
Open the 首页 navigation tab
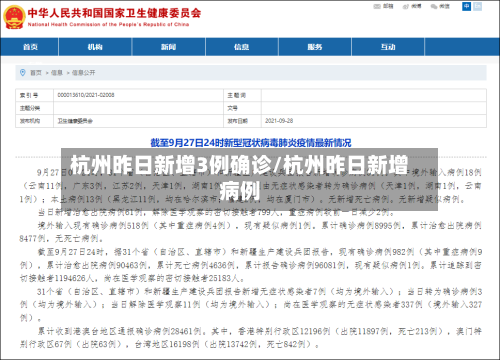[30, 47]
